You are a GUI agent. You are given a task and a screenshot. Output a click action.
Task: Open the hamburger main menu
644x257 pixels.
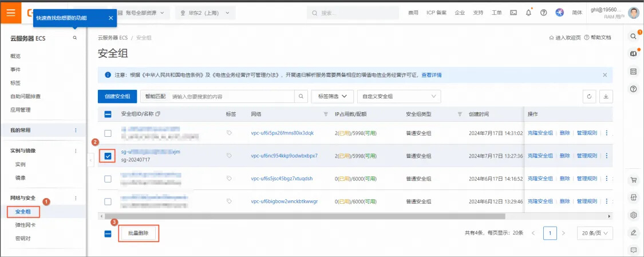click(x=11, y=12)
